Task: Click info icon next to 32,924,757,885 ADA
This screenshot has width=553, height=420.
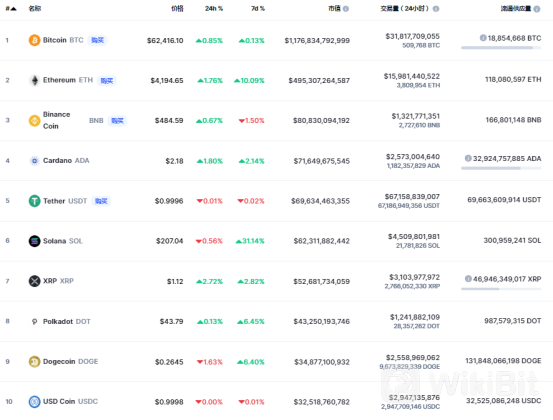Action: pyautogui.click(x=468, y=158)
